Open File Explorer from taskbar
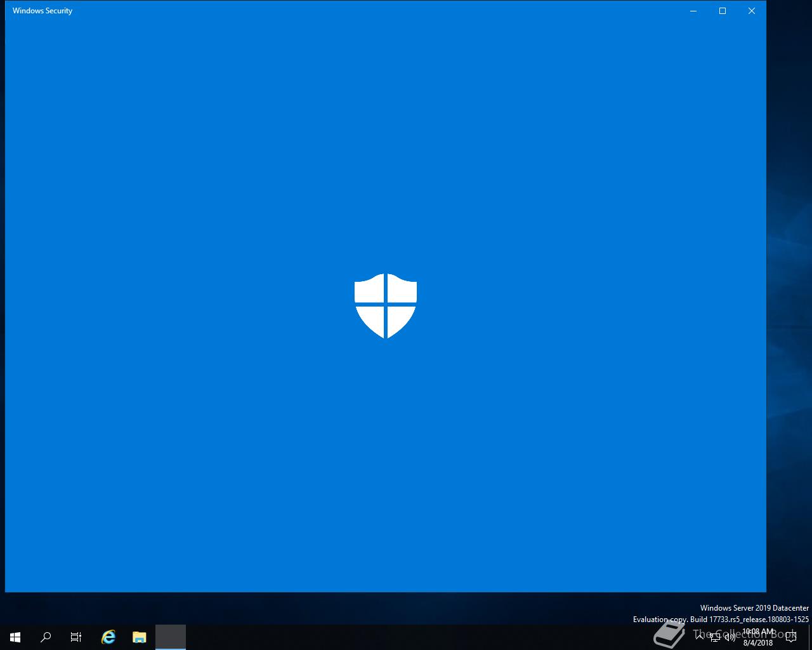The width and height of the screenshot is (812, 650). [x=140, y=637]
